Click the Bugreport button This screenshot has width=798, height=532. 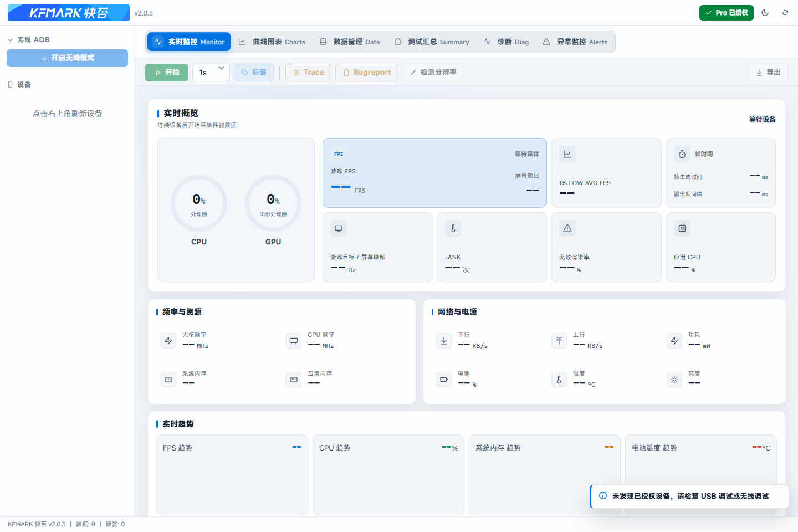point(367,73)
